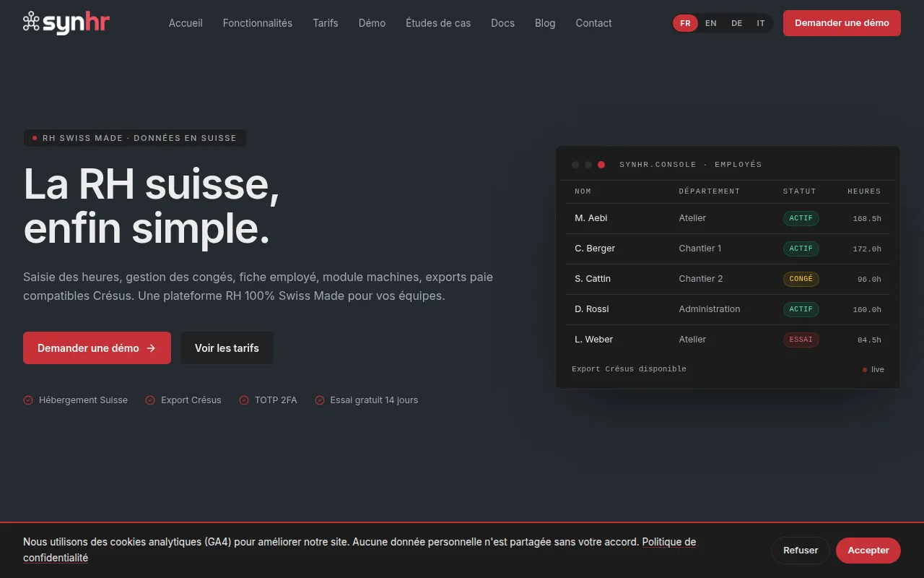Switch language to EN

point(711,23)
